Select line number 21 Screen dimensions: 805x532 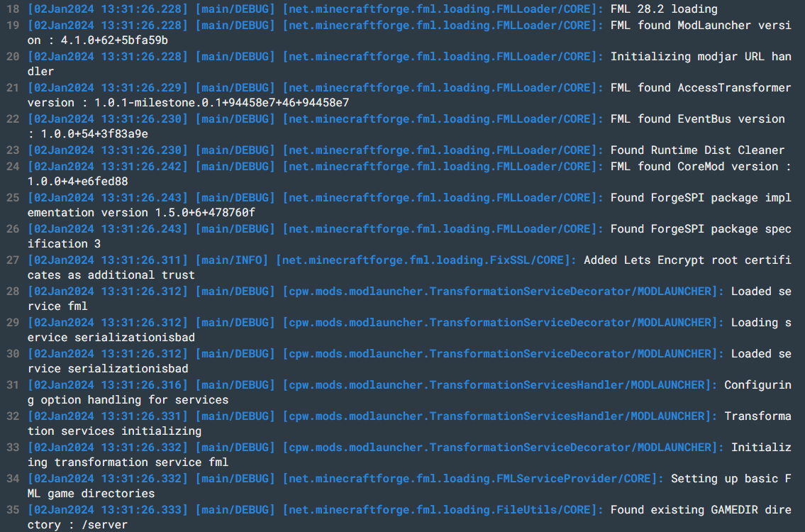(x=13, y=88)
